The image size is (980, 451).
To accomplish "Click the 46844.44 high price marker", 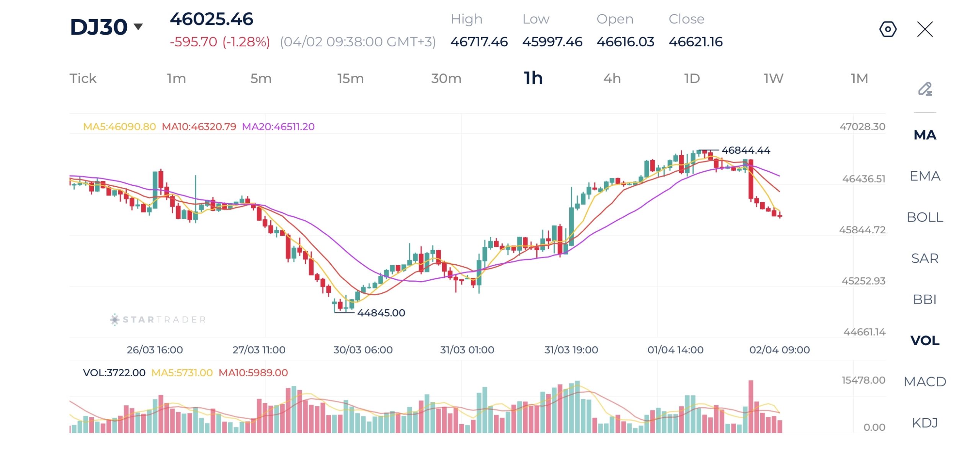I will (745, 150).
